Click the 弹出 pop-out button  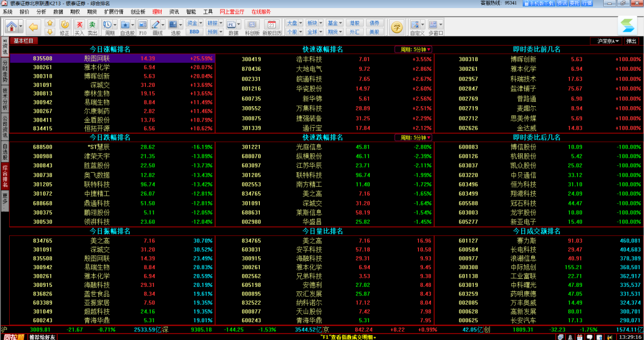click(x=631, y=41)
